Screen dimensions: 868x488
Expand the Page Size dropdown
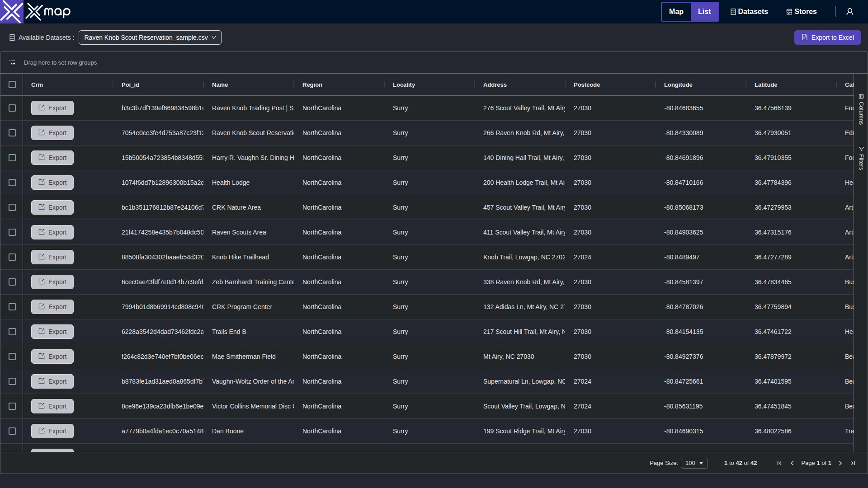click(694, 463)
